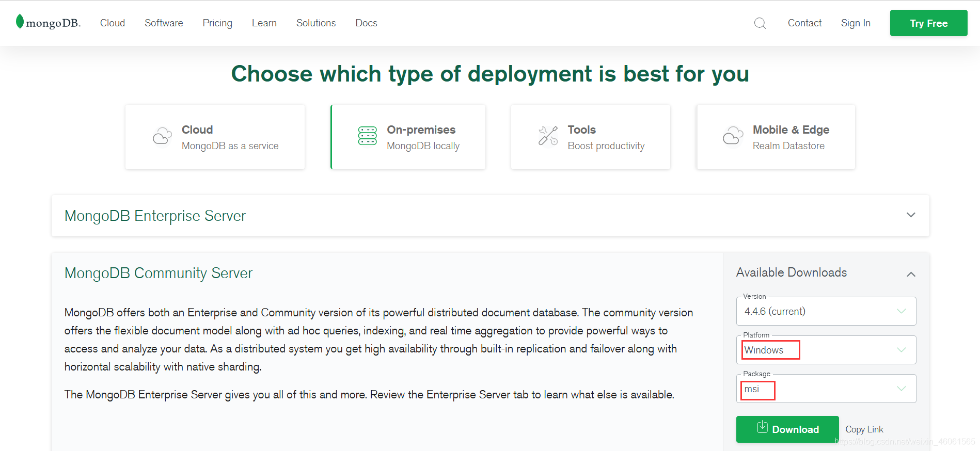
Task: Click the Package dropdown arrow
Action: pyautogui.click(x=902, y=389)
